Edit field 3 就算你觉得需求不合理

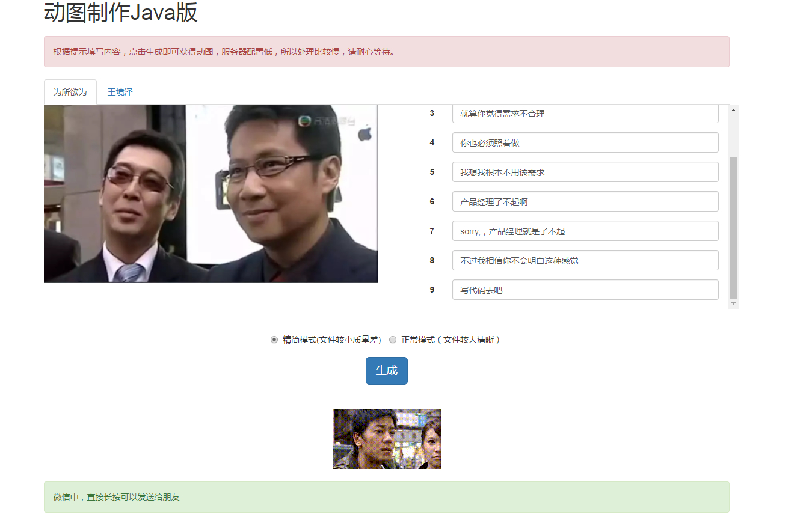(585, 114)
